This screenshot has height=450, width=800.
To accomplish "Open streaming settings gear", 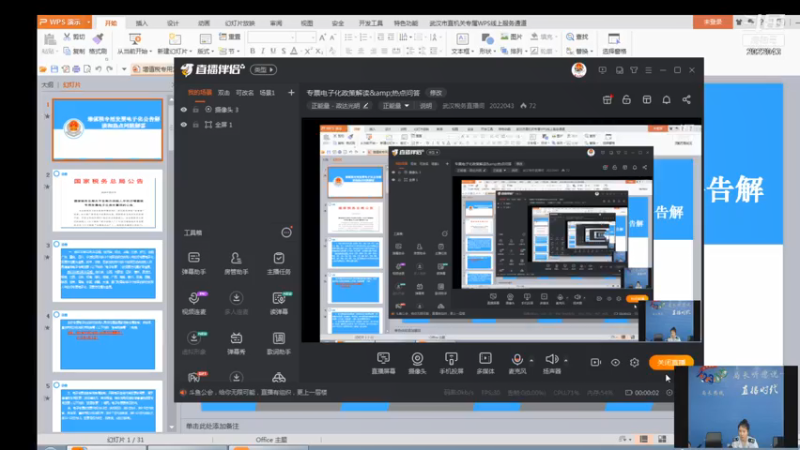I will point(634,362).
